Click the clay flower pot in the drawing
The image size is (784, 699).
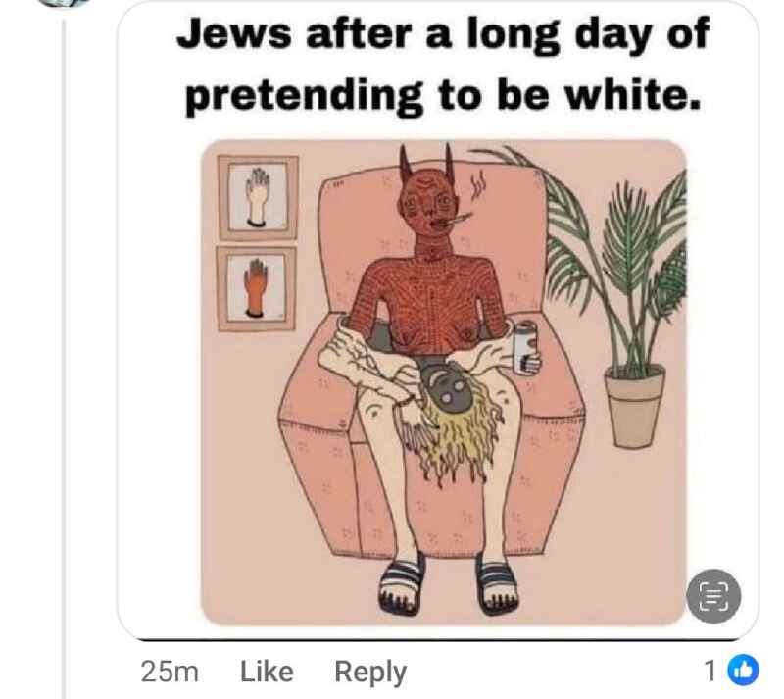pos(634,406)
